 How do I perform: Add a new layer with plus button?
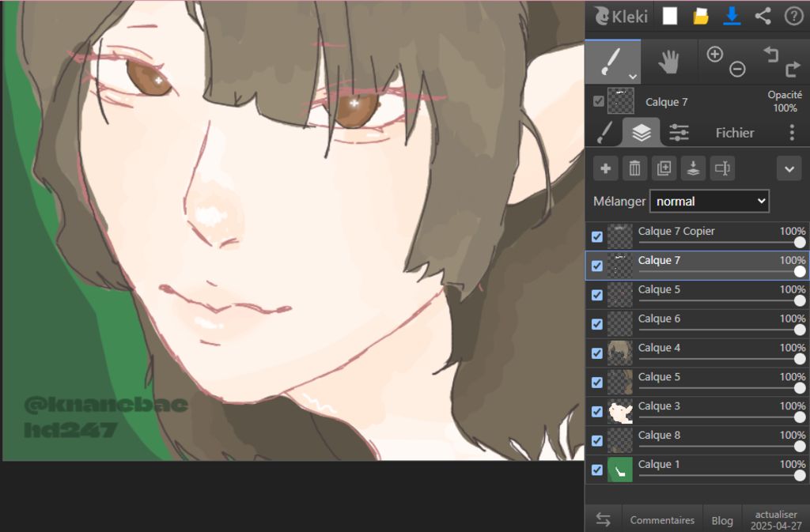606,168
